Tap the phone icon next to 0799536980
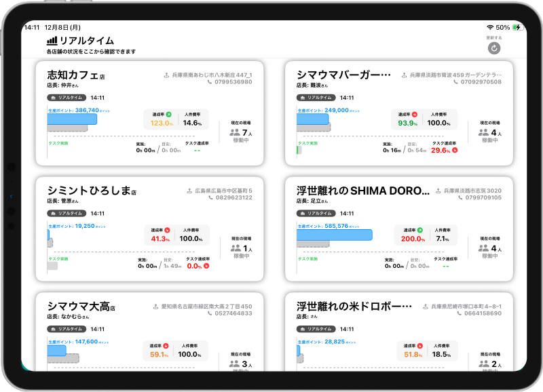Image resolution: width=543 pixels, height=392 pixels. (x=209, y=82)
